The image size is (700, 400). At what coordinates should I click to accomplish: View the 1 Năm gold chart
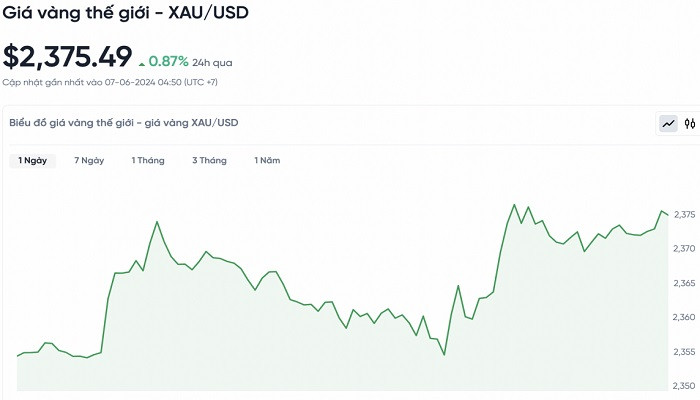pyautogui.click(x=267, y=160)
